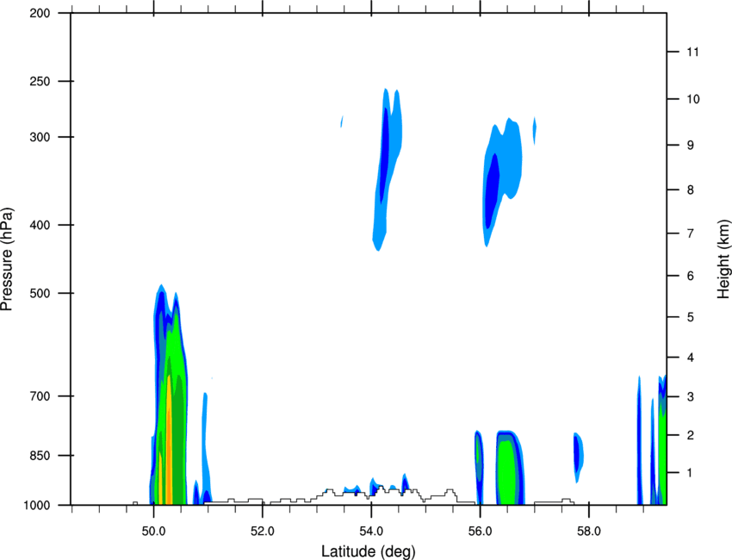
Task: Click the 1 km height label
Action: [x=690, y=473]
